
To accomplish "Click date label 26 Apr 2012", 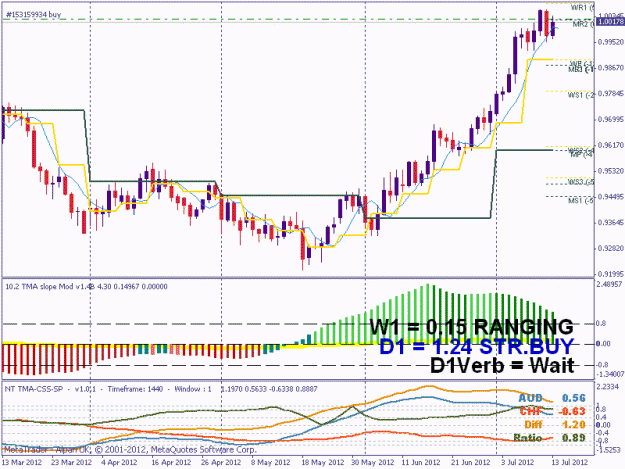I will pyautogui.click(x=221, y=462).
